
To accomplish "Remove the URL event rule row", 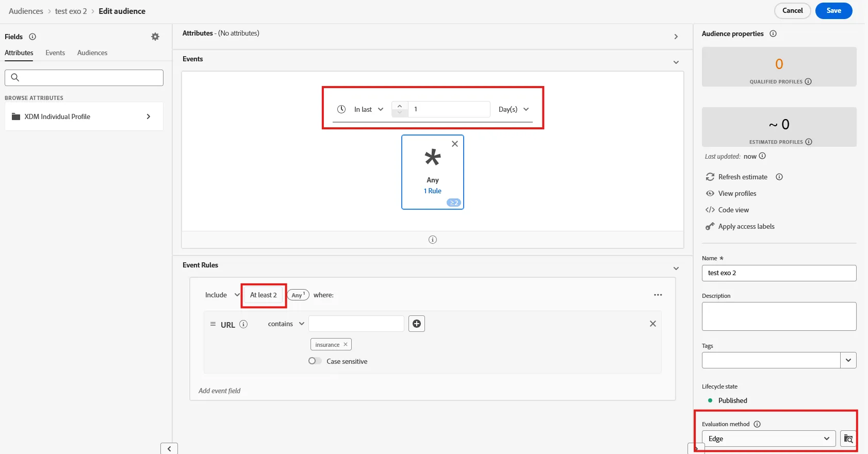I will tap(653, 324).
